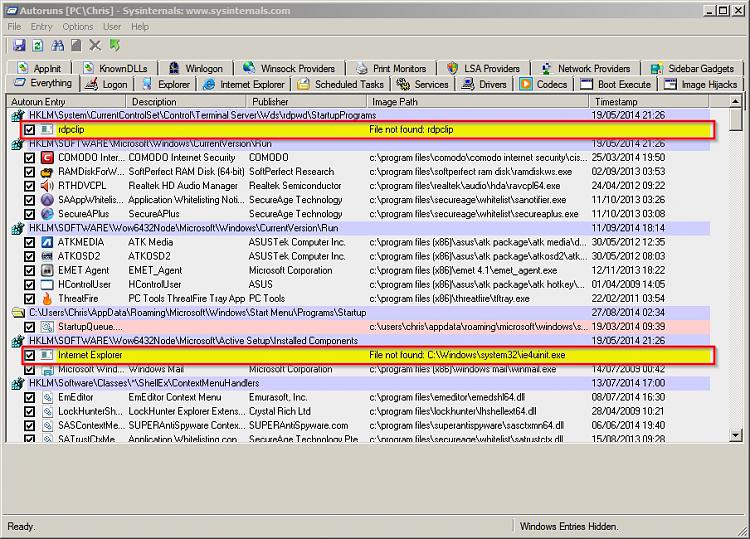Screen dimensions: 750x539
Task: Open the User menu
Action: coord(112,26)
